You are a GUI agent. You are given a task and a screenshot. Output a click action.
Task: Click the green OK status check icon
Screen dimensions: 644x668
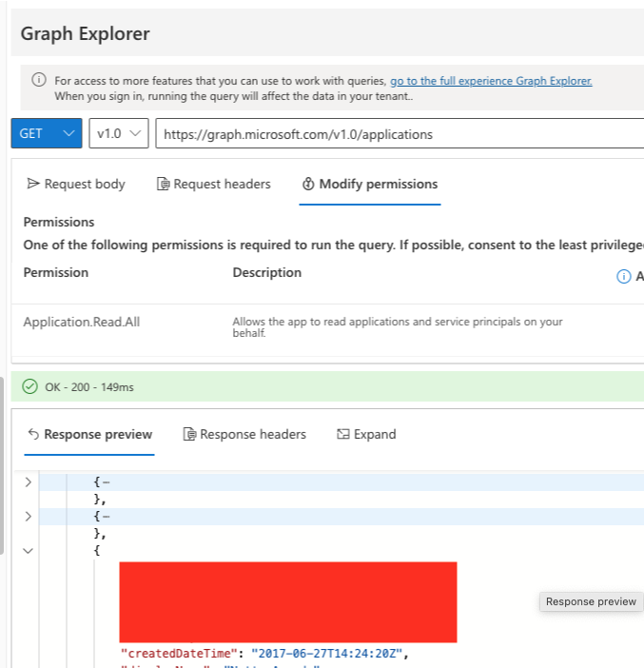coord(29,387)
